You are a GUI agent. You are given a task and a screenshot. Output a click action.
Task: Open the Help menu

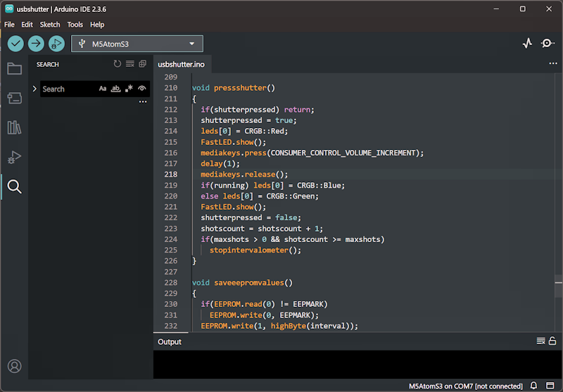tap(97, 25)
